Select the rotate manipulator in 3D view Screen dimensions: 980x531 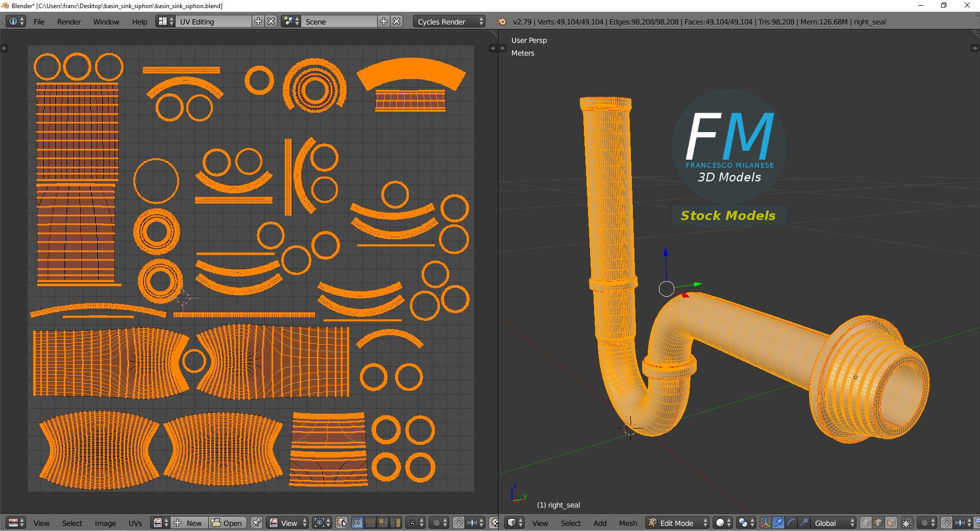(791, 523)
